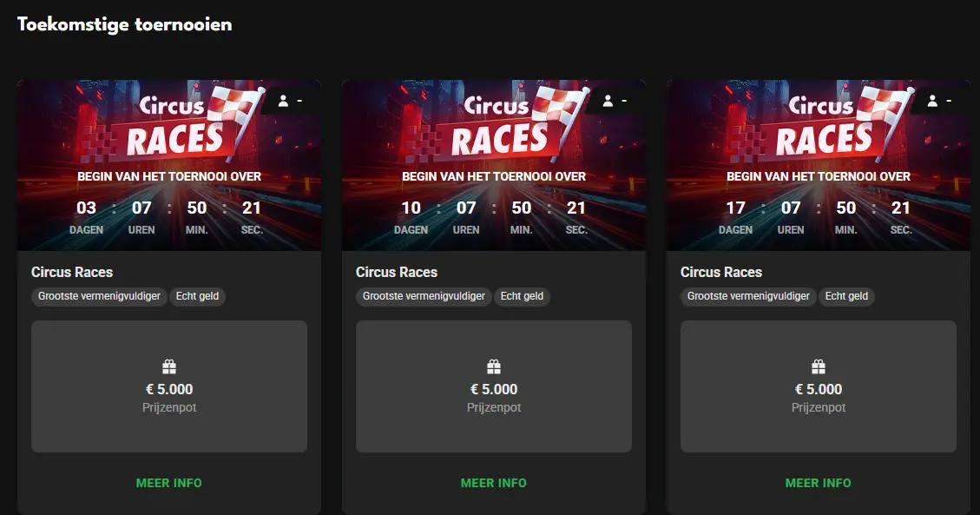Select the Echt geld filter chip on the right card

pyautogui.click(x=846, y=296)
